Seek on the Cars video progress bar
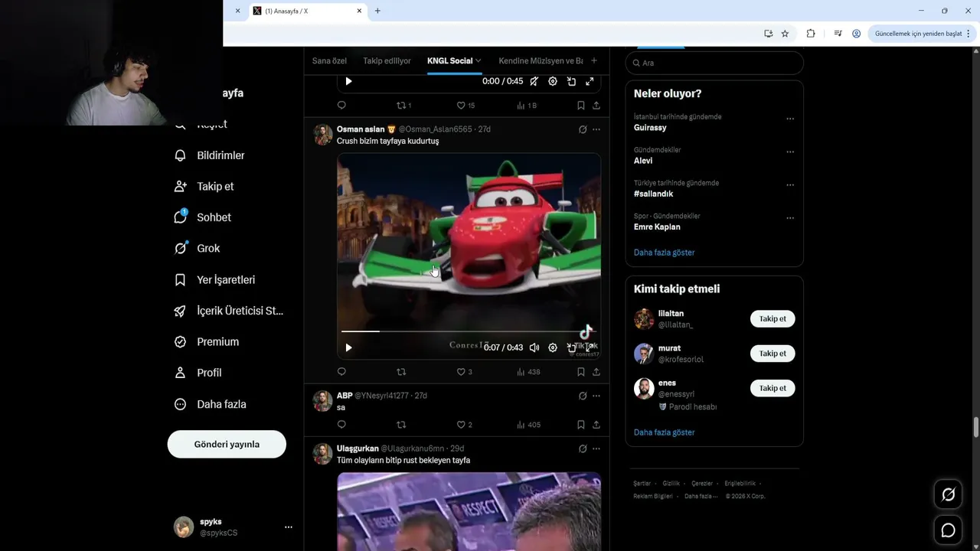 click(469, 331)
